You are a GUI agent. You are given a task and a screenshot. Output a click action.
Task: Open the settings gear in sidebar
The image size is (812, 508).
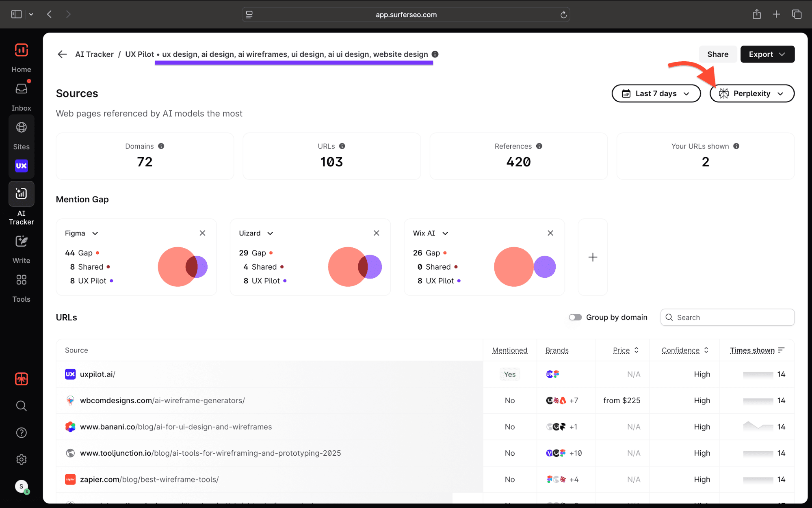click(21, 459)
